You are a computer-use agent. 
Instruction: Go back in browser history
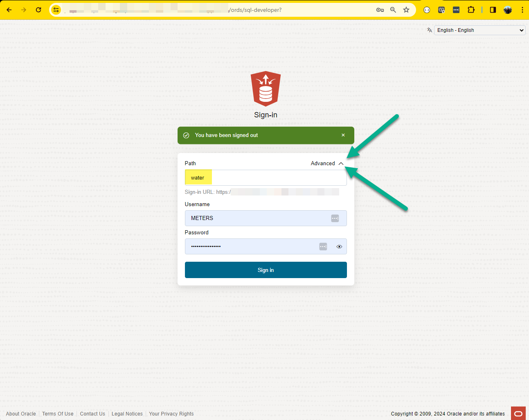(x=9, y=10)
